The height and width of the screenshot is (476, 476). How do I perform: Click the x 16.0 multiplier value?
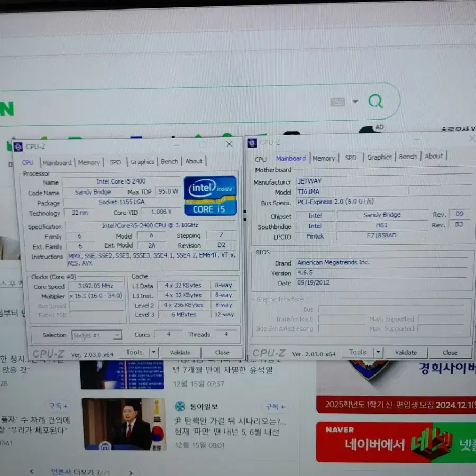coord(96,296)
